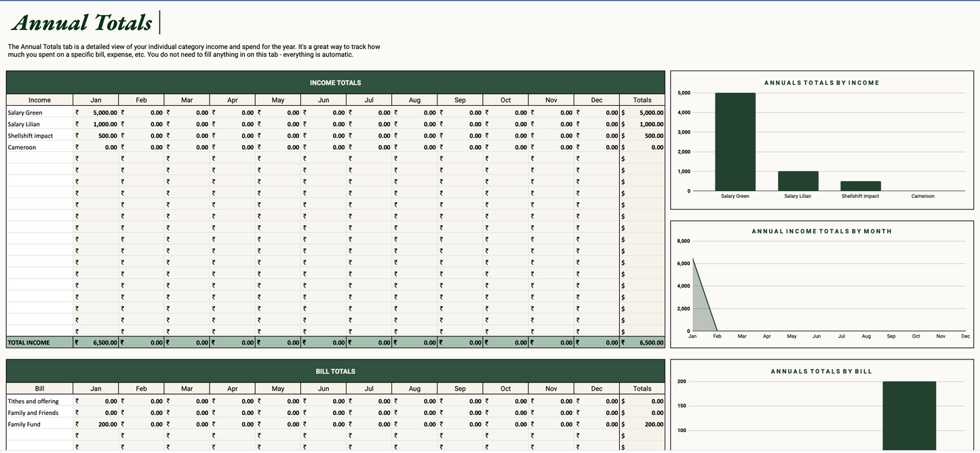980x453 pixels.
Task: Click the January total income 6,500.00 cell
Action: [x=96, y=342]
